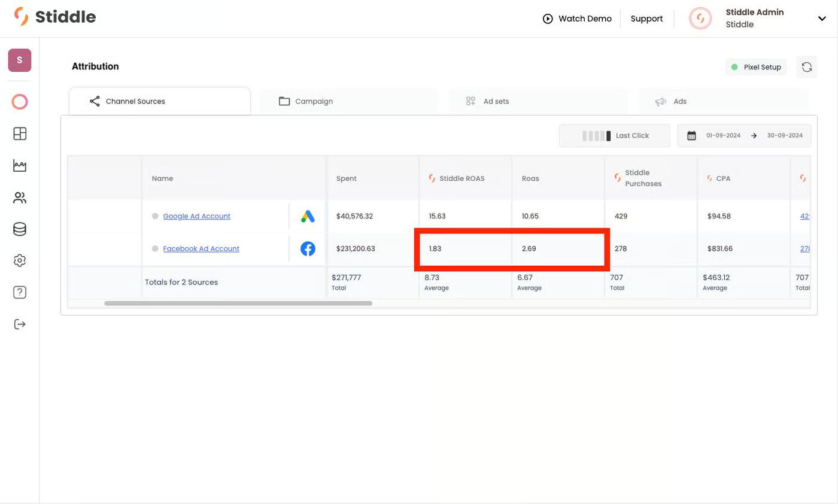The width and height of the screenshot is (838, 504).
Task: Open the Facebook Ad Account link
Action: (x=201, y=248)
